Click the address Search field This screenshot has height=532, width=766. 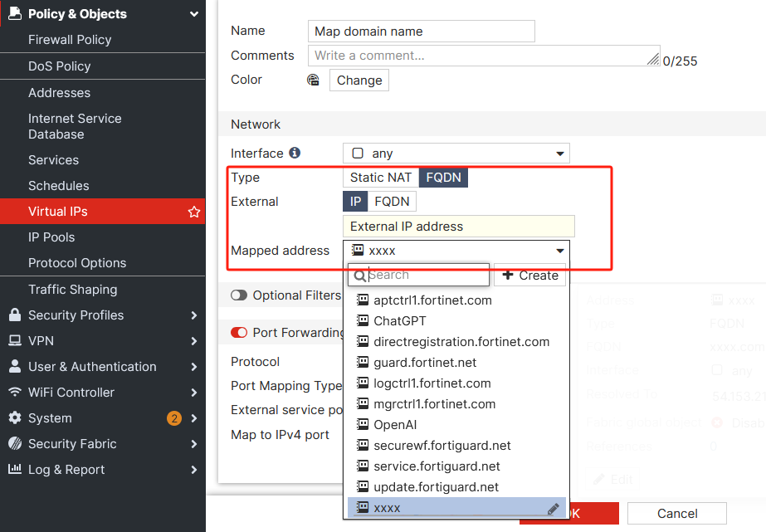(x=418, y=275)
